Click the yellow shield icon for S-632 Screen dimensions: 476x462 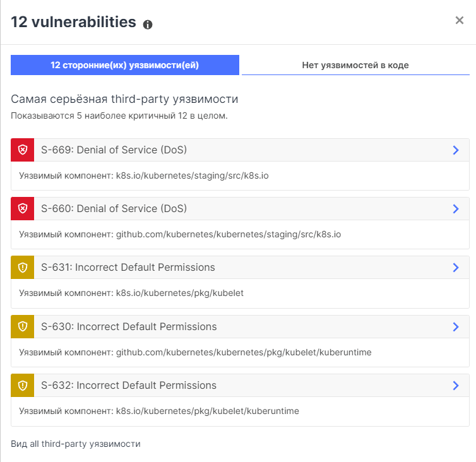[x=23, y=386]
